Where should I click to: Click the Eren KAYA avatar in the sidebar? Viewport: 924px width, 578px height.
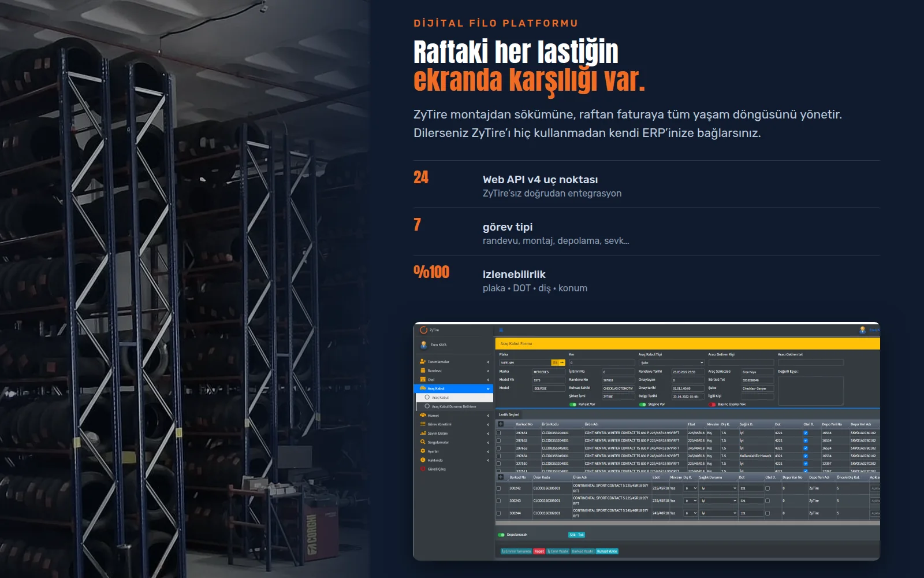pyautogui.click(x=424, y=345)
